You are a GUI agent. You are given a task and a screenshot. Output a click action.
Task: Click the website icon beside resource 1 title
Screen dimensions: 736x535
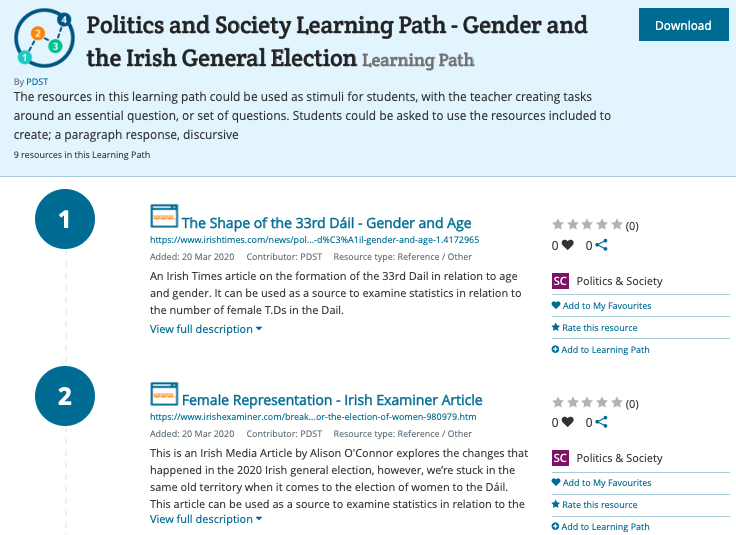tap(164, 216)
